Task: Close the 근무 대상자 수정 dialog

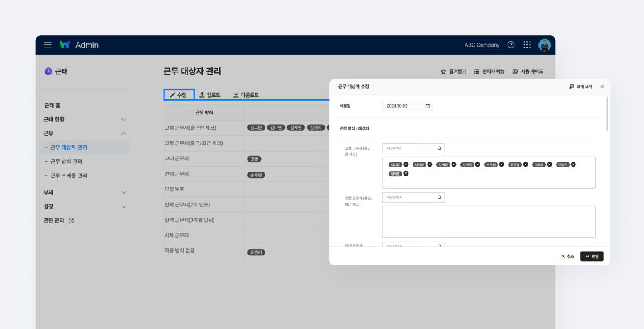Action: 602,87
